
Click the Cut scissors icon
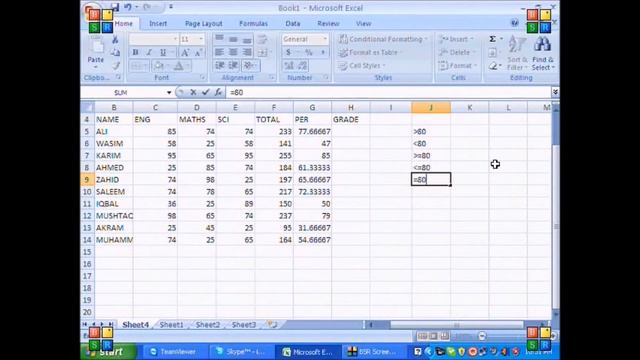point(116,40)
